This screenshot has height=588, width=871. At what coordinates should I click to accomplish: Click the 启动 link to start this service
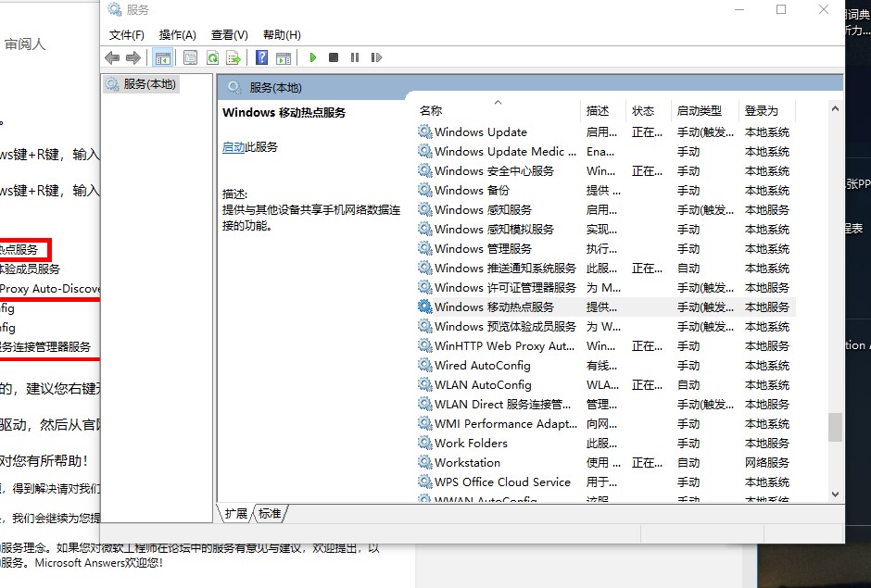pyautogui.click(x=234, y=147)
